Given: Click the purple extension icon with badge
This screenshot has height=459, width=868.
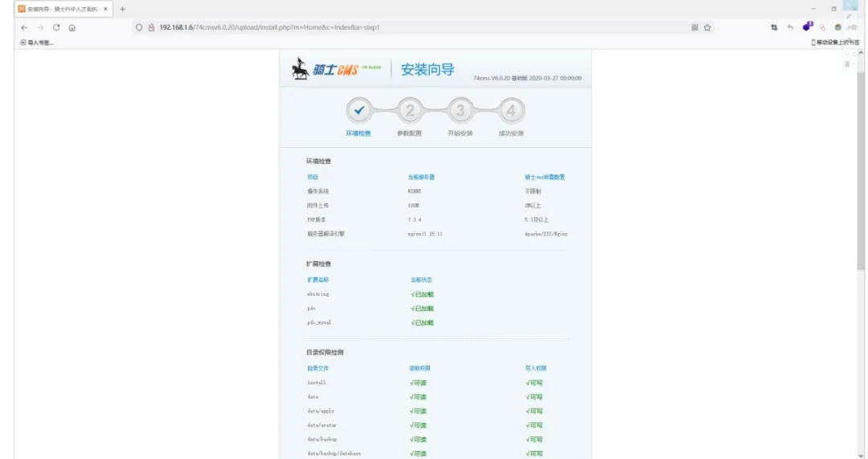Looking at the screenshot, I should click(x=808, y=27).
